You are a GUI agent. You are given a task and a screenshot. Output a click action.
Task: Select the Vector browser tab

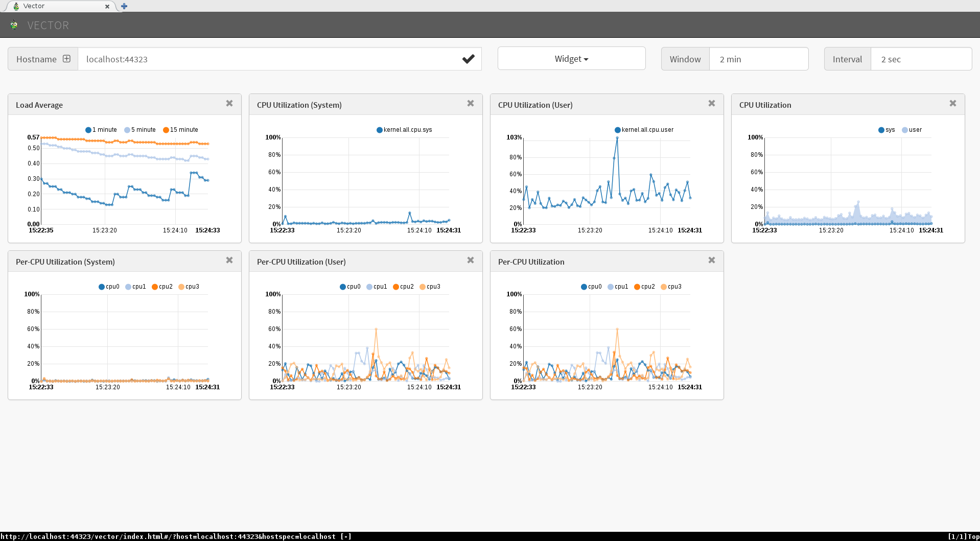pyautogui.click(x=56, y=6)
